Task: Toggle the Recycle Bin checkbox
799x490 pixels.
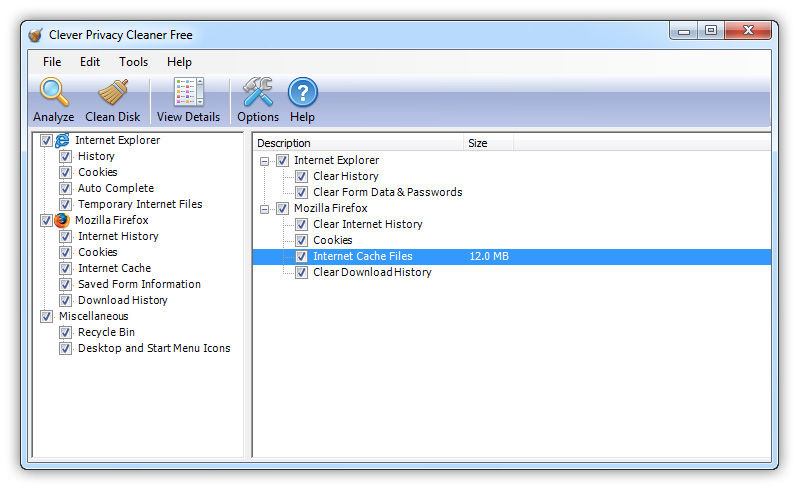Action: [65, 333]
